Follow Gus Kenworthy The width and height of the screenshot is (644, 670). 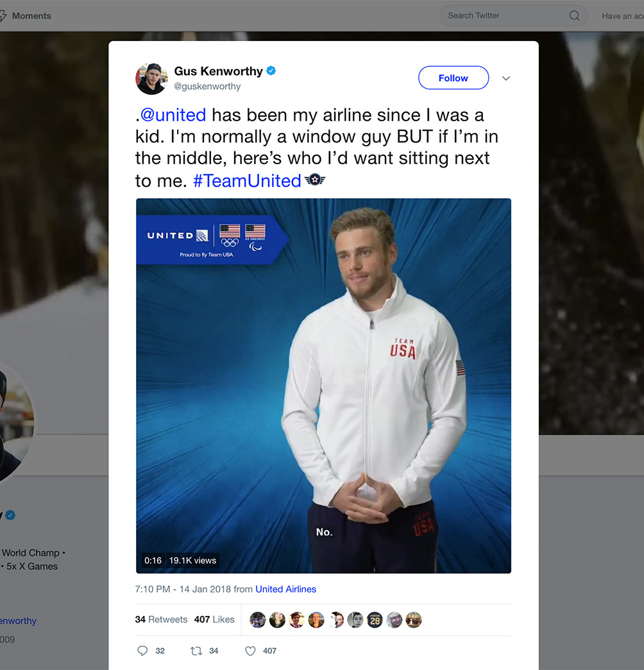[x=453, y=78]
